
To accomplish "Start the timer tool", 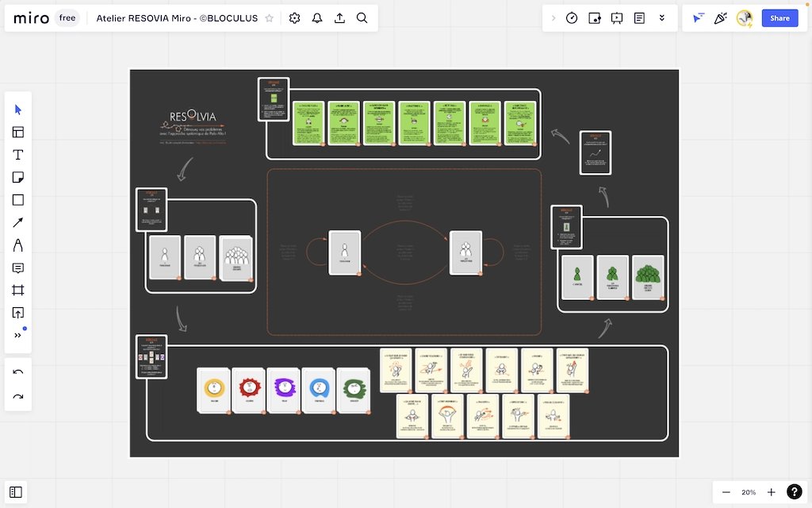I will pos(572,18).
